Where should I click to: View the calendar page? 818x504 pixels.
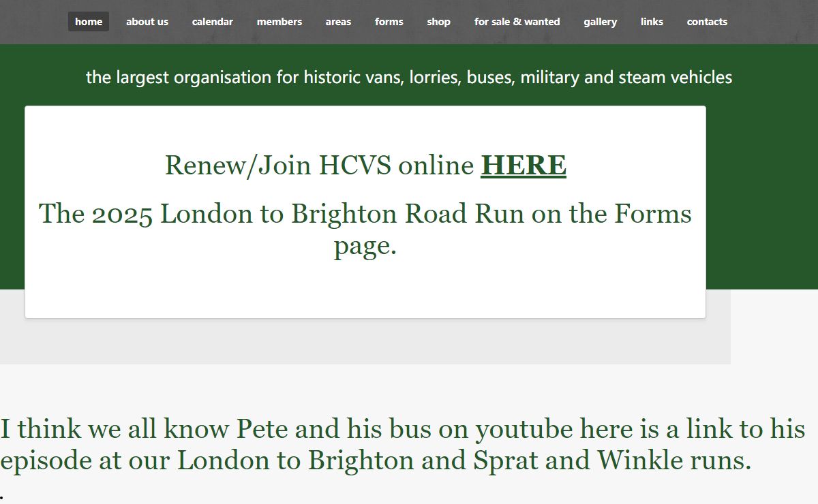coord(213,22)
